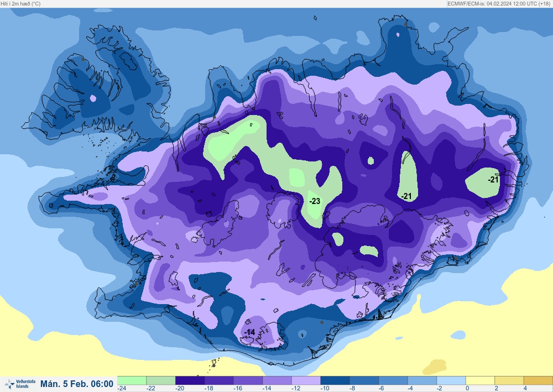This screenshot has height=392, width=553.
Task: Pick the palest blue legend swatch starting at -2
Action: coord(451,380)
